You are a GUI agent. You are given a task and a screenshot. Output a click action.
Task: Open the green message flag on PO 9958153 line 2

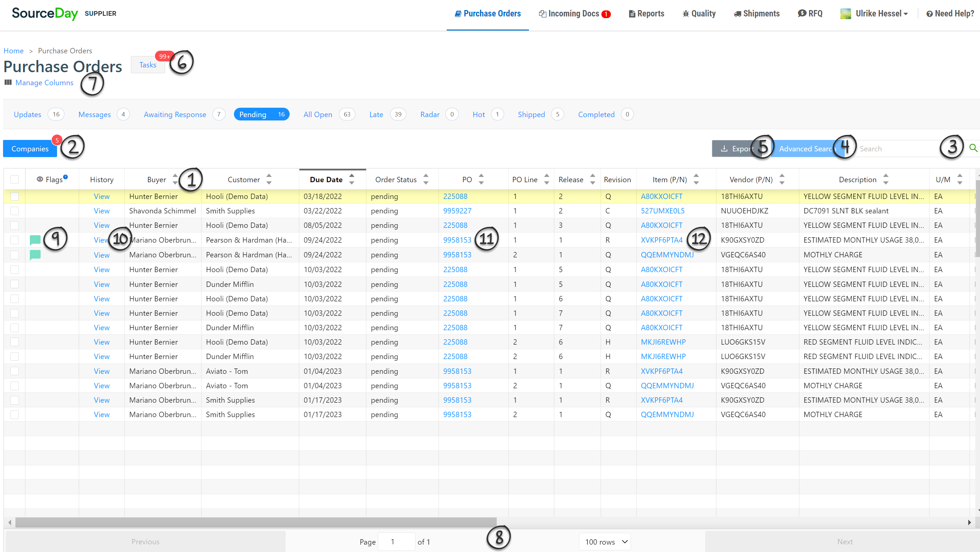[35, 255]
